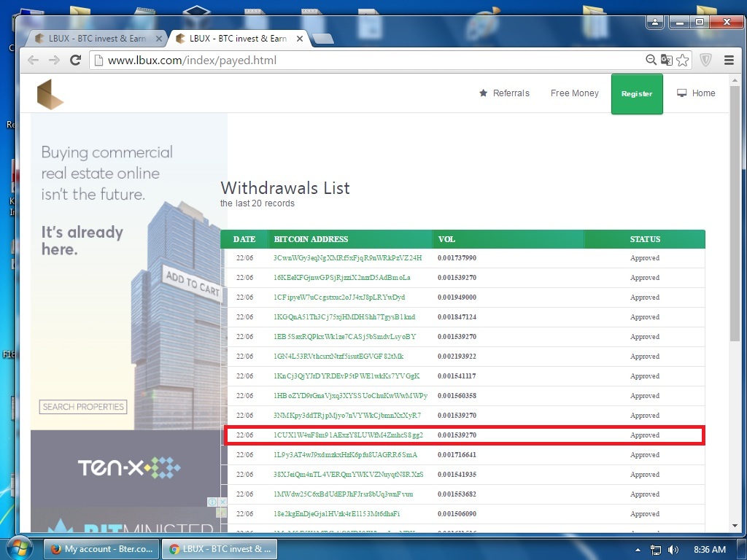The height and width of the screenshot is (560, 747).
Task: Click the network icon in system tray
Action: pyautogui.click(x=656, y=550)
